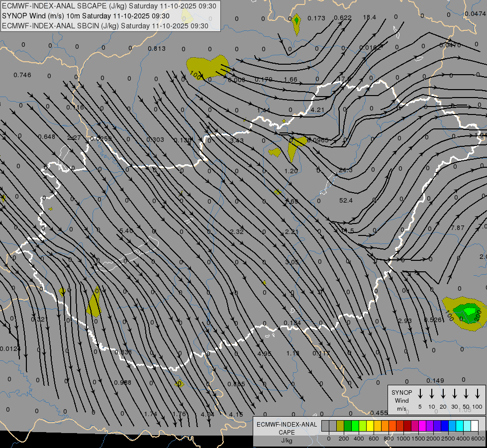Click the wind legend arrow for 5 m/s

click(x=420, y=394)
